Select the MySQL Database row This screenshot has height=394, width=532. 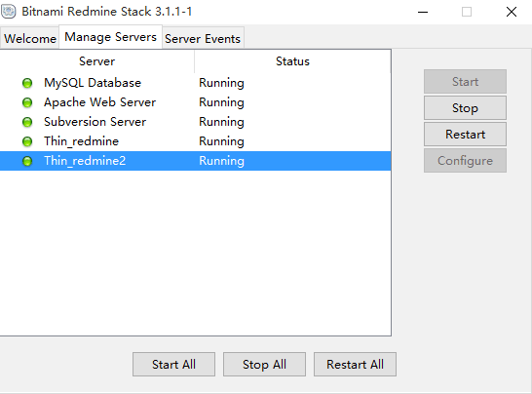[x=196, y=83]
